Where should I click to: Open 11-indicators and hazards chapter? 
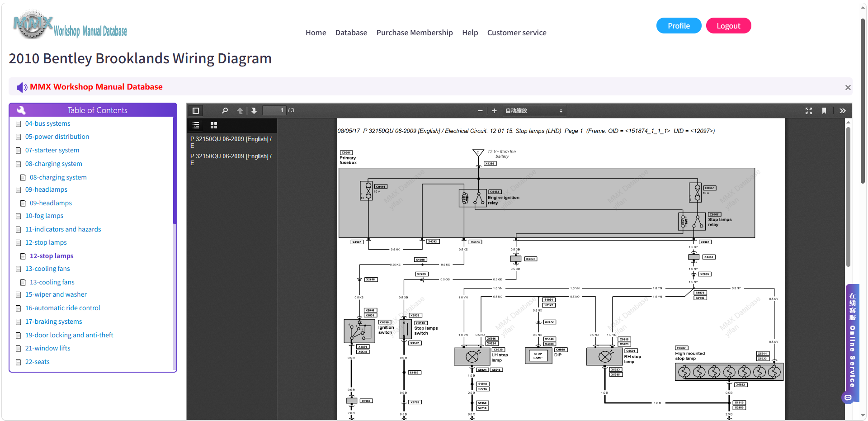[63, 229]
